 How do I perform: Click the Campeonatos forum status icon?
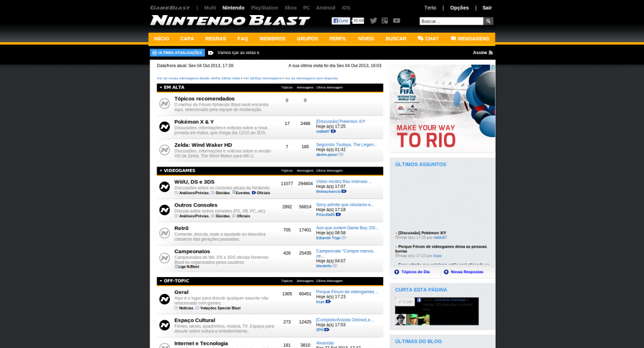(165, 258)
